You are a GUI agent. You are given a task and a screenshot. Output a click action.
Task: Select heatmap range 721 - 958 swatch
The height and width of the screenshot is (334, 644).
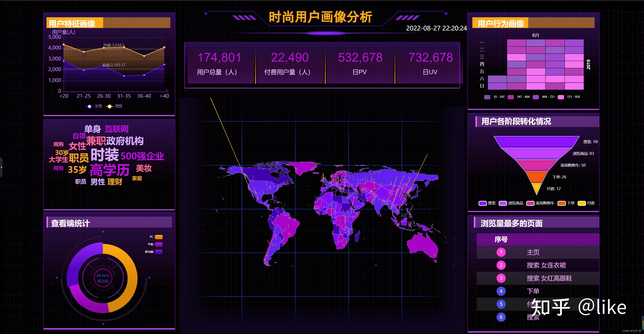pos(561,97)
